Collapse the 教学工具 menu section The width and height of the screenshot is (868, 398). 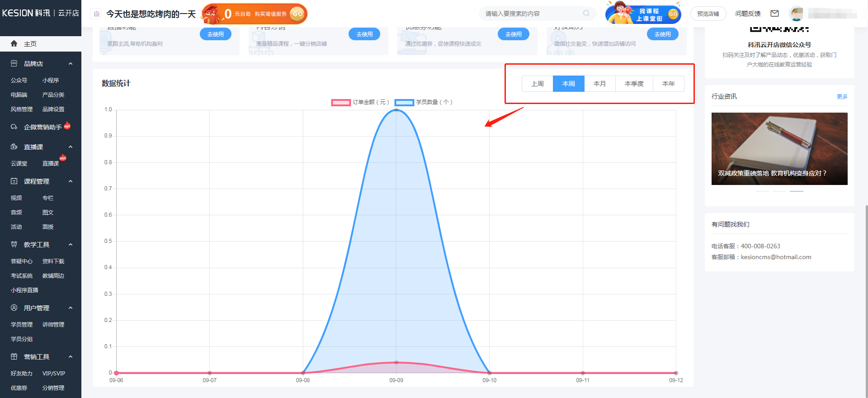pos(71,245)
